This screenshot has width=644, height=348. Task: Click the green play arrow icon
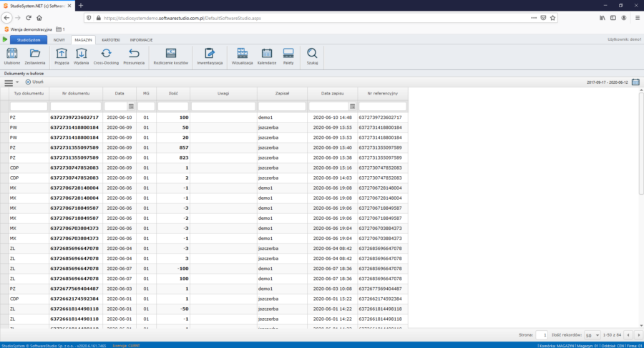pos(5,40)
